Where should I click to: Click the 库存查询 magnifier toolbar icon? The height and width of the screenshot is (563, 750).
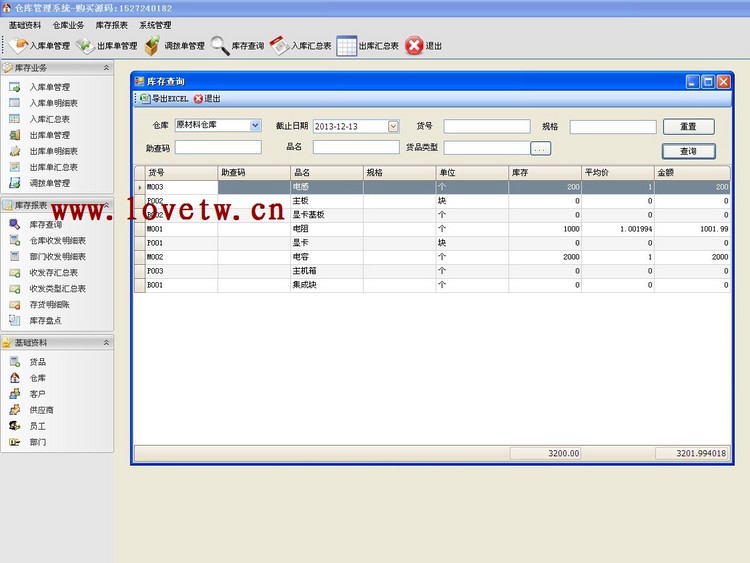coord(220,46)
